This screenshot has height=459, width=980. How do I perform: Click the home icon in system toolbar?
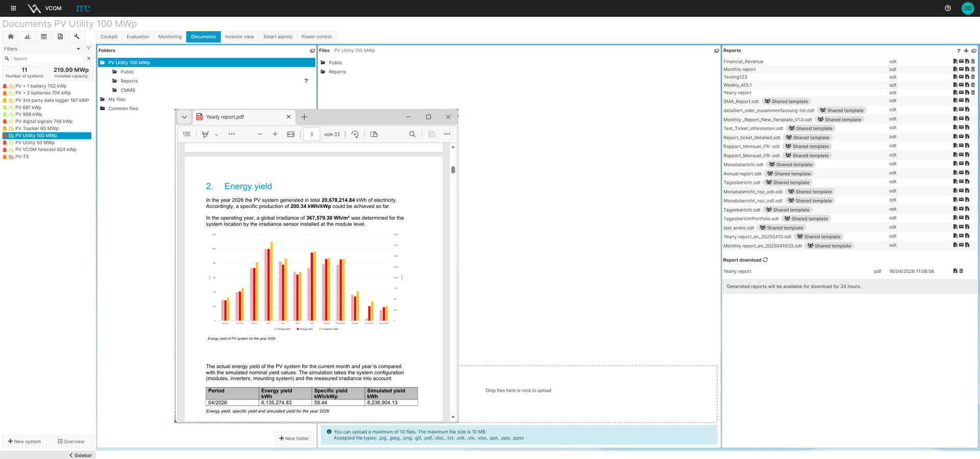[x=11, y=37]
